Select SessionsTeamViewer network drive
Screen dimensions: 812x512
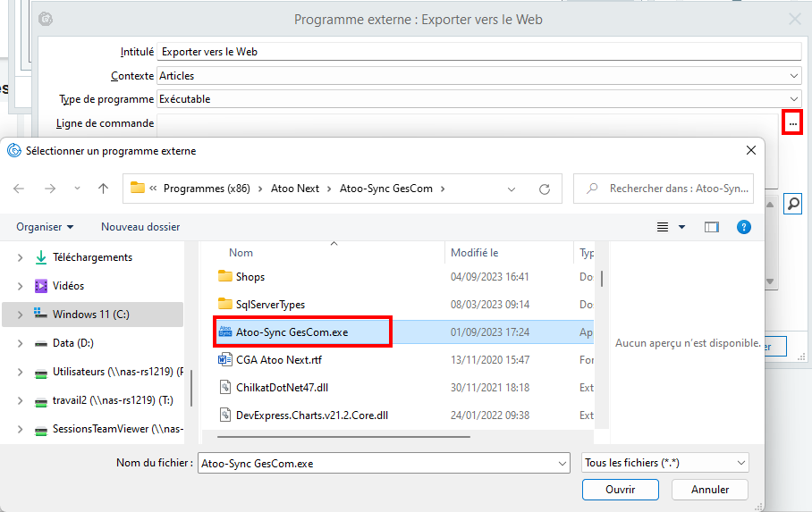(x=117, y=429)
